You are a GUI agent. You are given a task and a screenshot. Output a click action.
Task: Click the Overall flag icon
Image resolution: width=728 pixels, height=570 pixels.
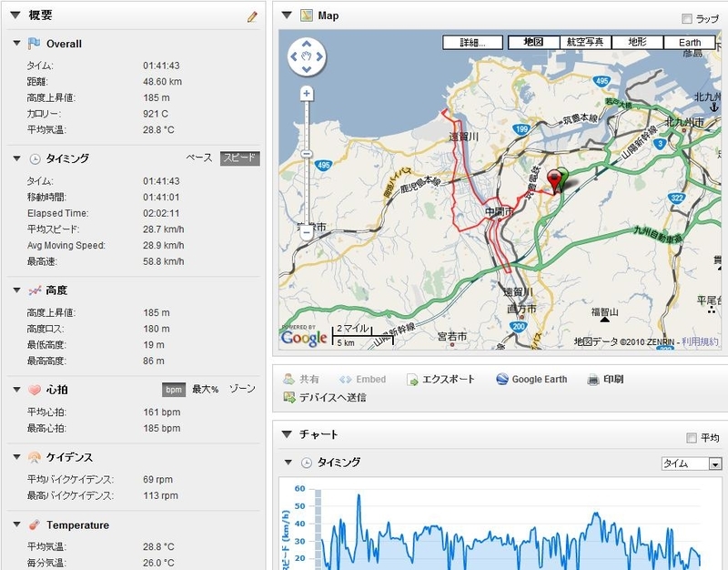pyautogui.click(x=34, y=44)
